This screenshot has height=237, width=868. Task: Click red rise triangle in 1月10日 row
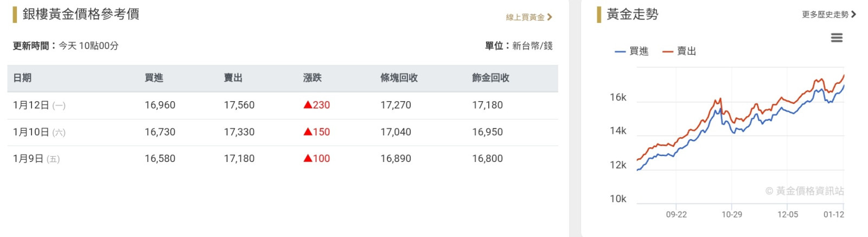pos(308,132)
